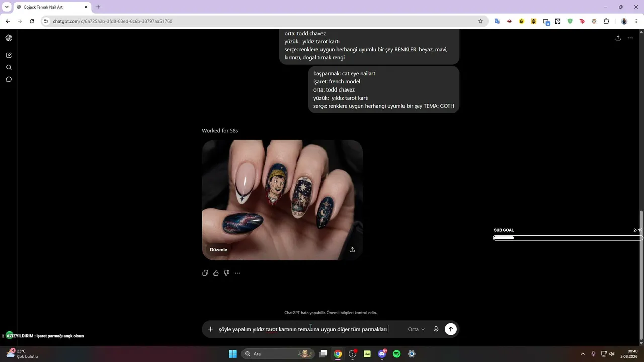Click the text 'TEMA: GOTH' message bubble
This screenshot has height=362, width=644.
(x=384, y=89)
